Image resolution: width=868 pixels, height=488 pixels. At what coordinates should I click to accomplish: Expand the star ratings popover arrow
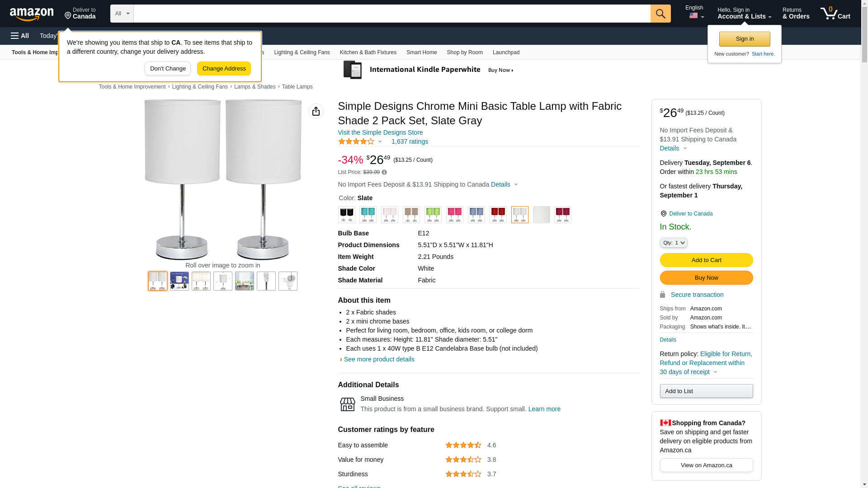click(x=380, y=142)
